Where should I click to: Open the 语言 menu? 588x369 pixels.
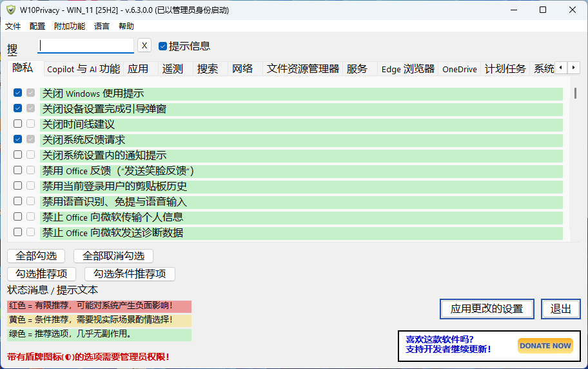[x=102, y=26]
